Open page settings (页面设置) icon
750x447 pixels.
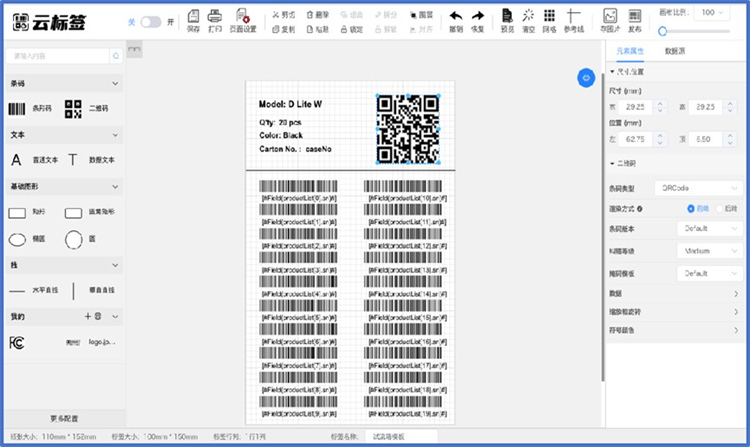tap(243, 16)
